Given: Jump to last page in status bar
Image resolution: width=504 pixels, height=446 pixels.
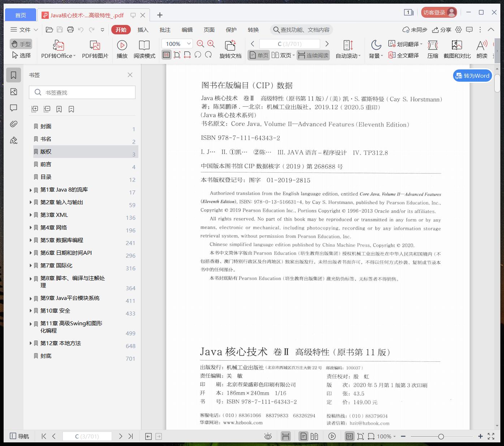Looking at the screenshot, I should pyautogui.click(x=131, y=436).
